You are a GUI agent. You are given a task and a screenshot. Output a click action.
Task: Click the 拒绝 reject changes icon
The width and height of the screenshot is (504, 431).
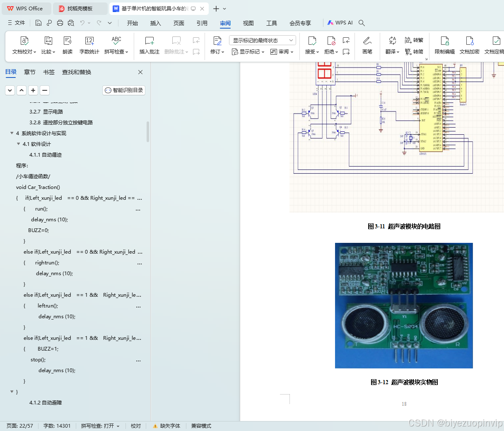click(331, 41)
